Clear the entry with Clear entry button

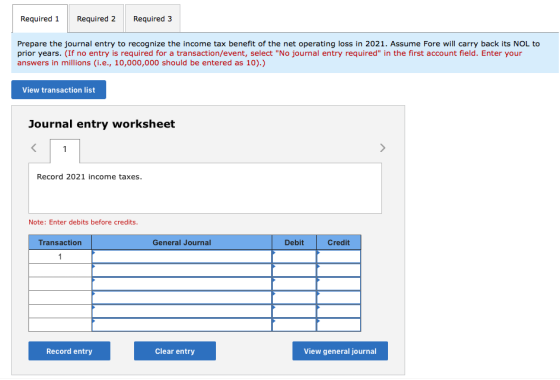point(175,351)
